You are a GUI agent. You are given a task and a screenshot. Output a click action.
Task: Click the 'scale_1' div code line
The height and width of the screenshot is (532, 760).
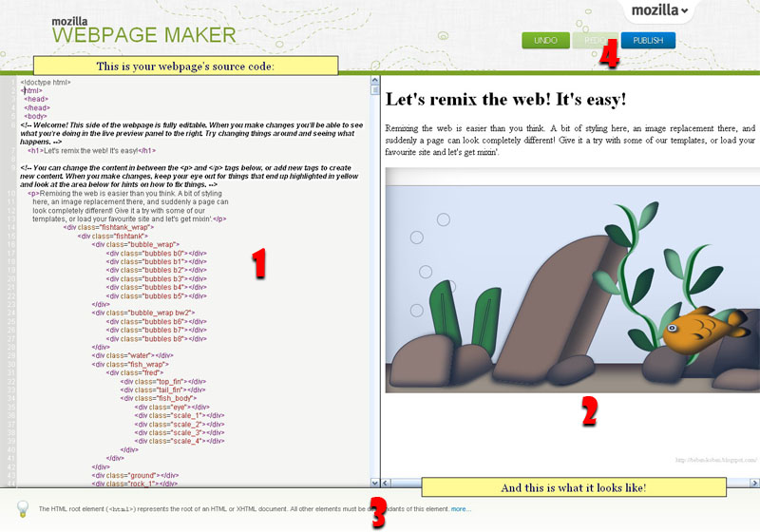tap(180, 416)
